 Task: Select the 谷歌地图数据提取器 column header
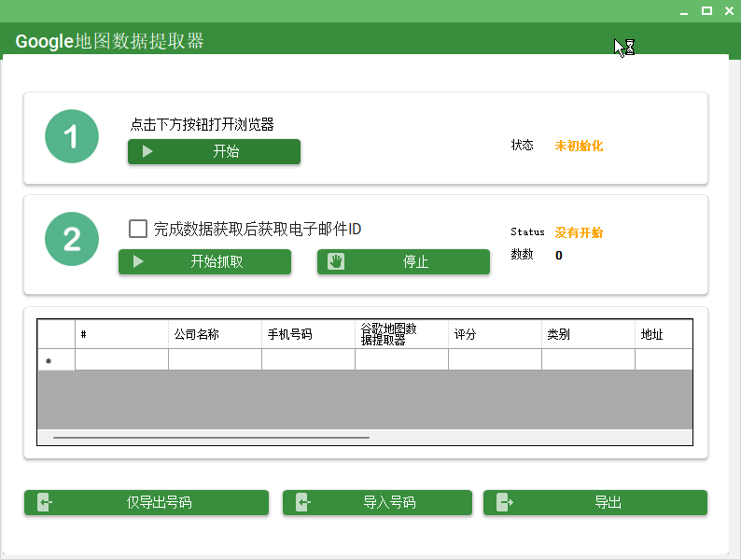point(401,334)
